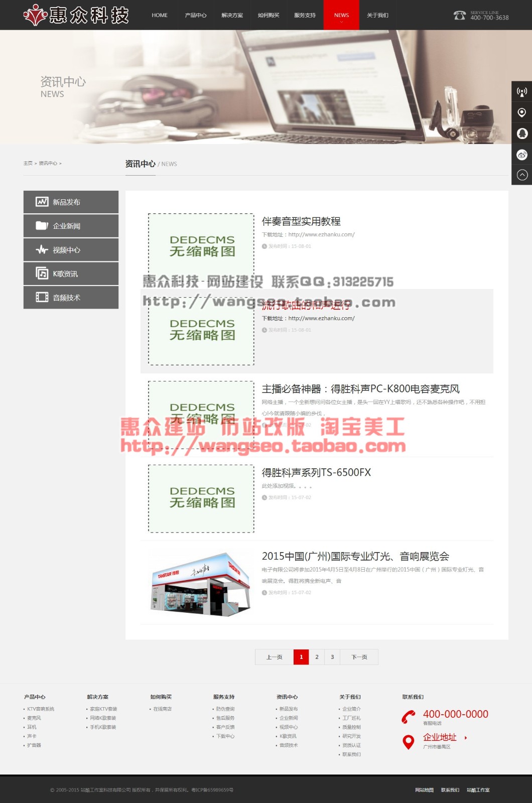Image resolution: width=532 pixels, height=803 pixels.
Task: Go to next page with 下一页
Action: point(359,657)
